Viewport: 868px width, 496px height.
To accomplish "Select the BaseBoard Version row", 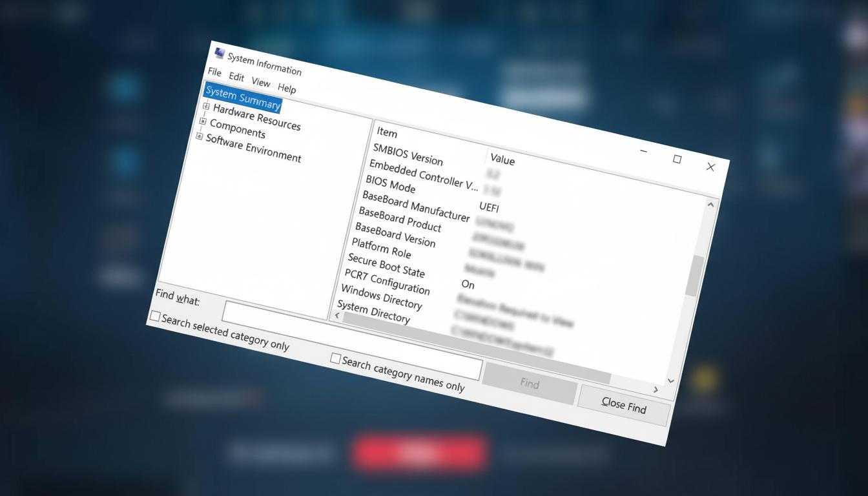I will point(395,235).
